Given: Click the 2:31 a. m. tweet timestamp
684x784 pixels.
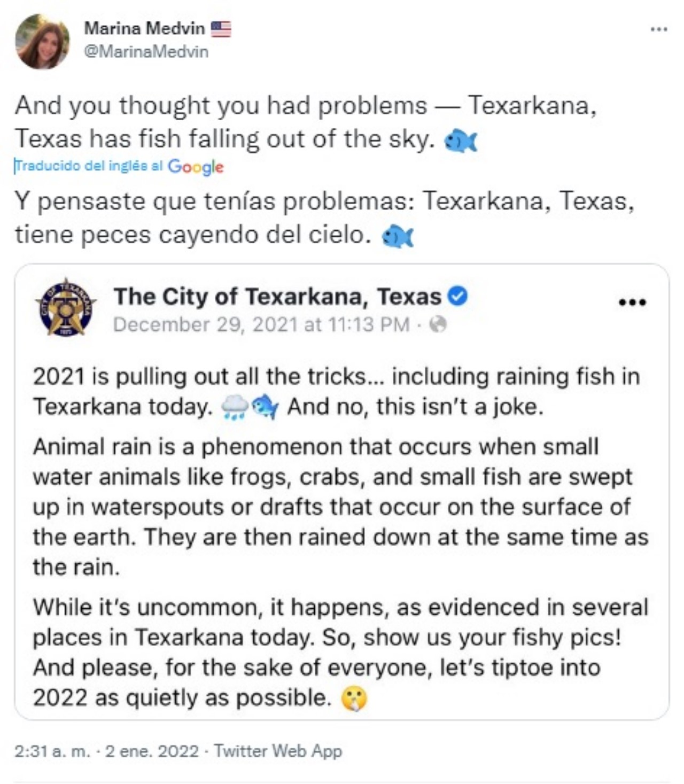Looking at the screenshot, I should coord(52,751).
